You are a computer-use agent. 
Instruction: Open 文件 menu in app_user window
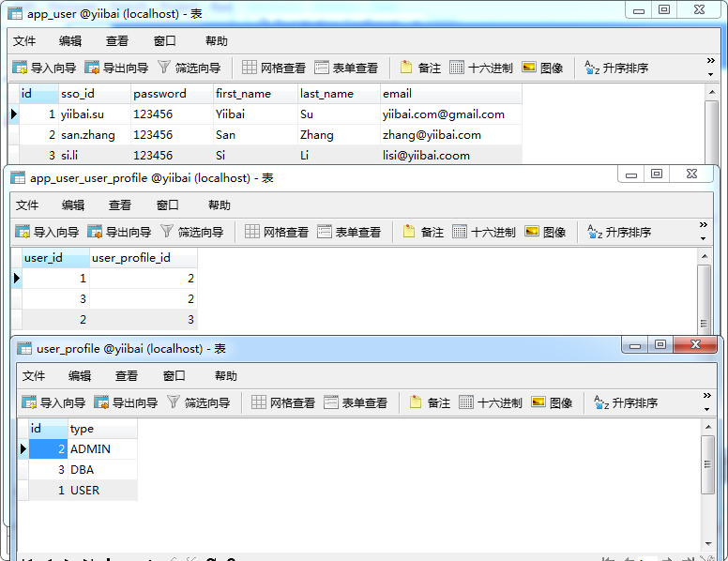pyautogui.click(x=24, y=41)
